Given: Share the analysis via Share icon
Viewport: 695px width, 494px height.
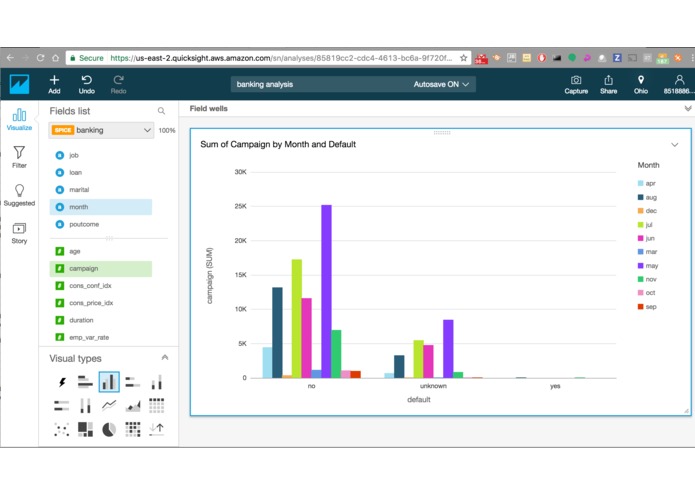Looking at the screenshot, I should (x=609, y=84).
